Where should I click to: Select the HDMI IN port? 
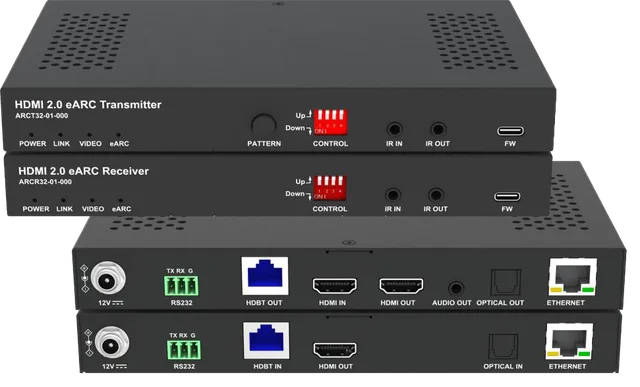click(334, 285)
